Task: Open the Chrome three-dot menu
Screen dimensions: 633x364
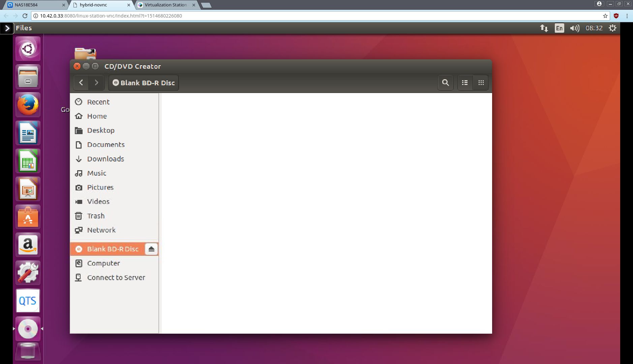Action: (x=627, y=16)
